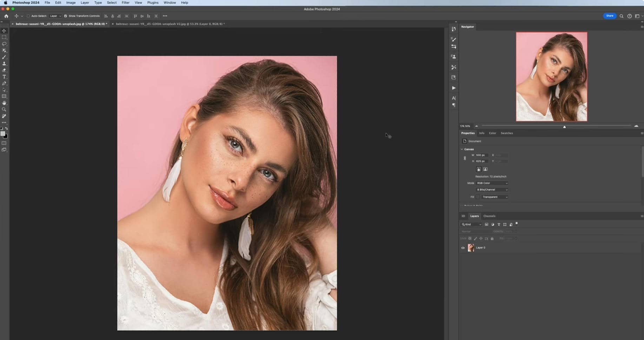Enable the Auto-Select checkbox

(28, 16)
